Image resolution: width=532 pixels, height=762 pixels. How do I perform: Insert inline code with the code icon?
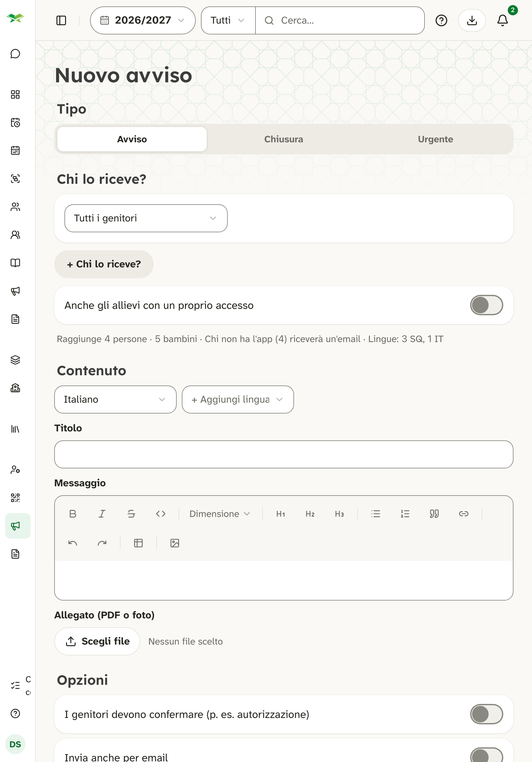(x=161, y=514)
